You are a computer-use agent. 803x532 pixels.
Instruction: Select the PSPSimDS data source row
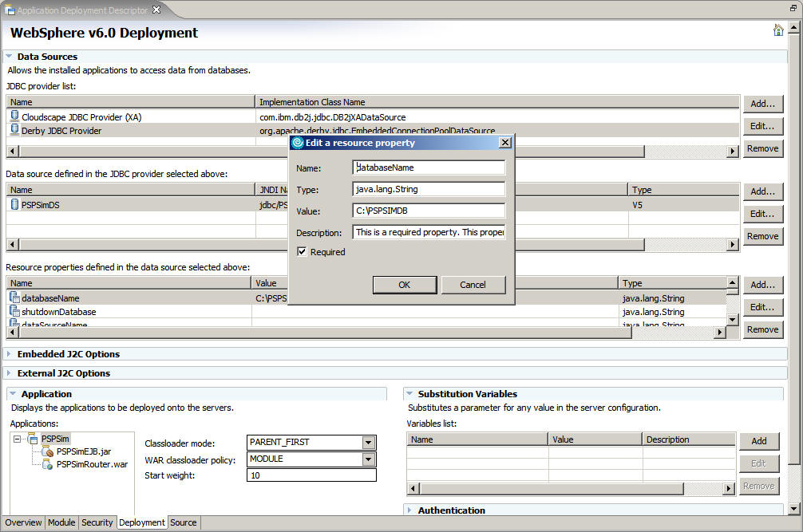(372, 205)
